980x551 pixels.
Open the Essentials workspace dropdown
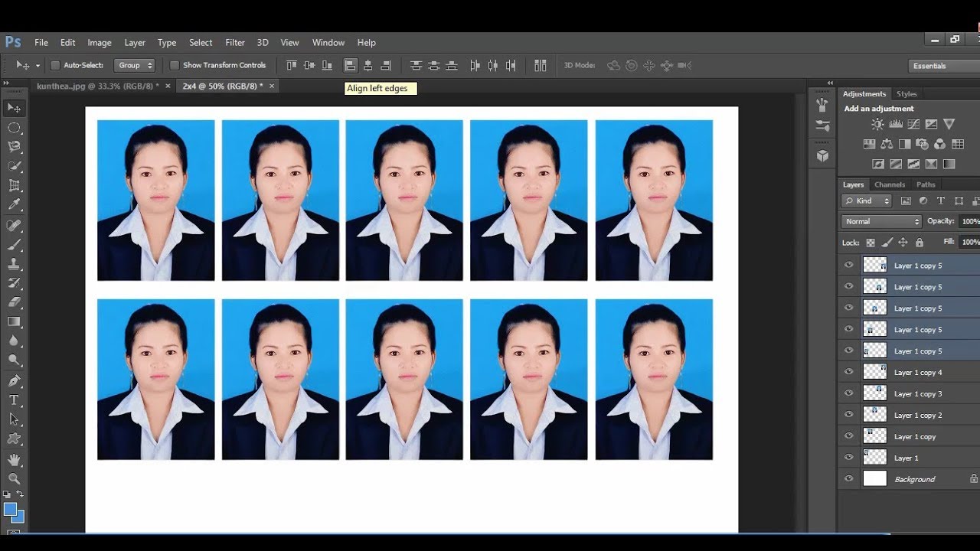[x=942, y=66]
